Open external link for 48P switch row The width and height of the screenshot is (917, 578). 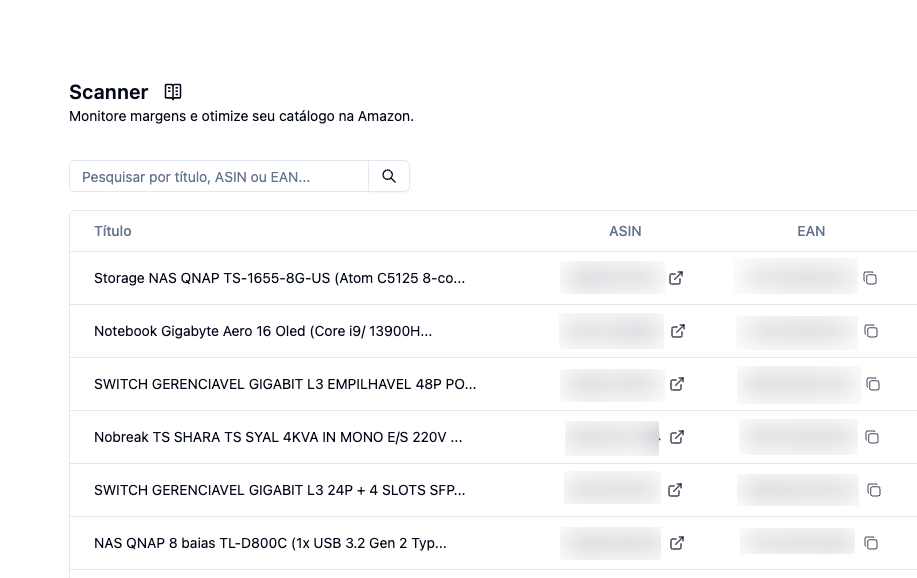677,384
